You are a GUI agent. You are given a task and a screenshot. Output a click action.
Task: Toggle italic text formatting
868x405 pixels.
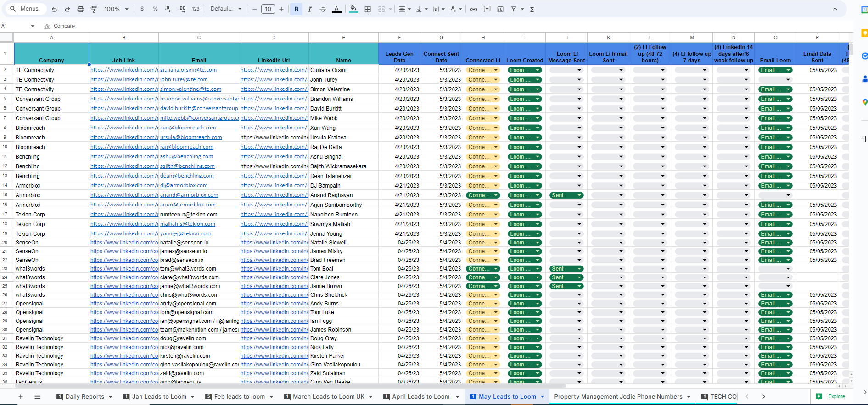click(309, 9)
